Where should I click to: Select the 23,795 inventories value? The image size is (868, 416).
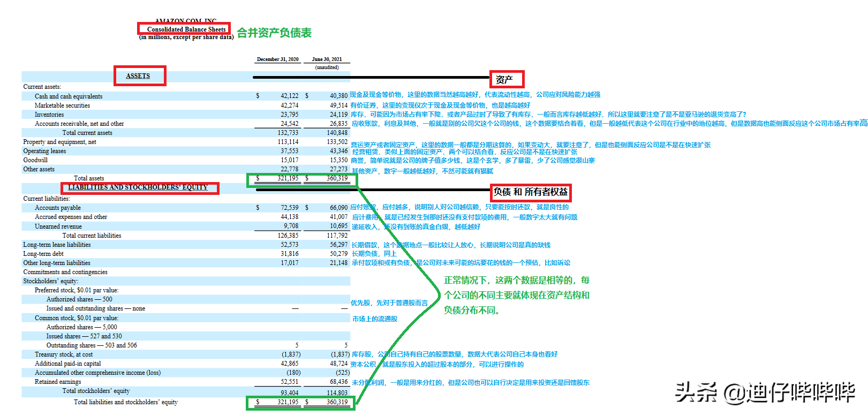pyautogui.click(x=290, y=115)
